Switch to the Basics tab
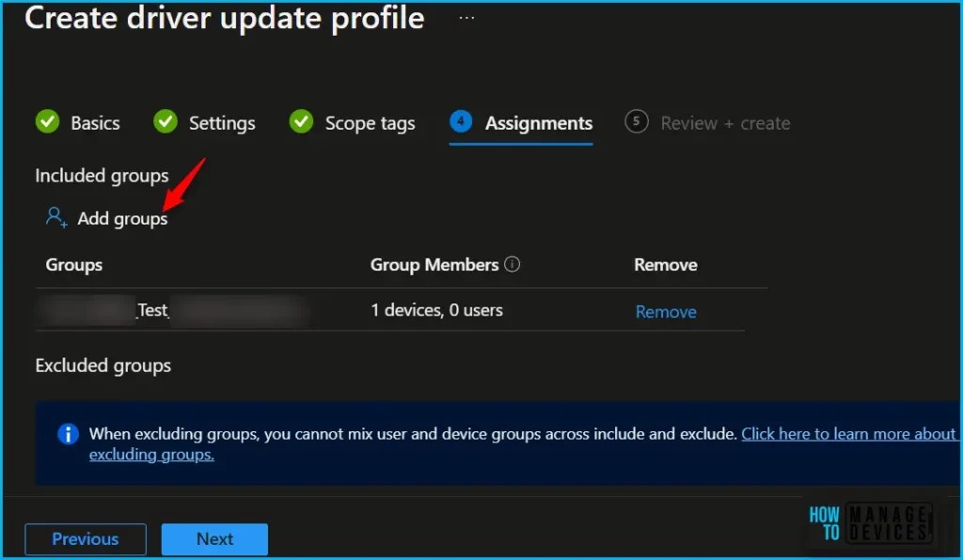Image resolution: width=963 pixels, height=560 pixels. (95, 122)
